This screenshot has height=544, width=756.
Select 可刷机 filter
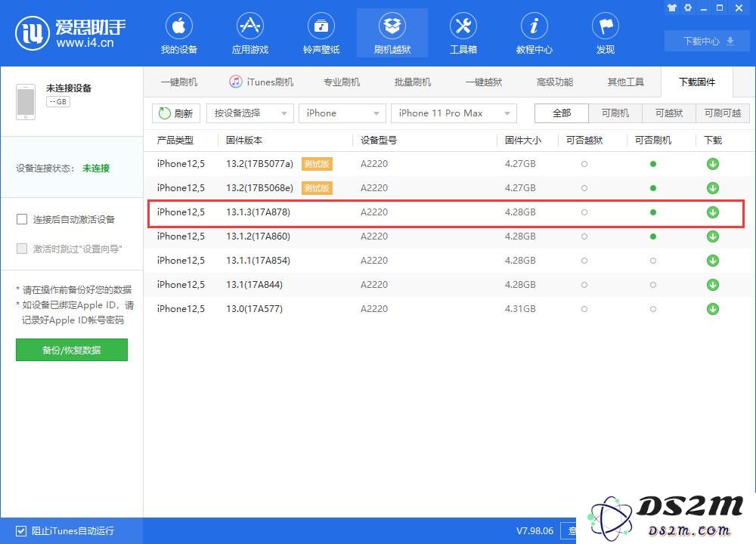coord(615,113)
